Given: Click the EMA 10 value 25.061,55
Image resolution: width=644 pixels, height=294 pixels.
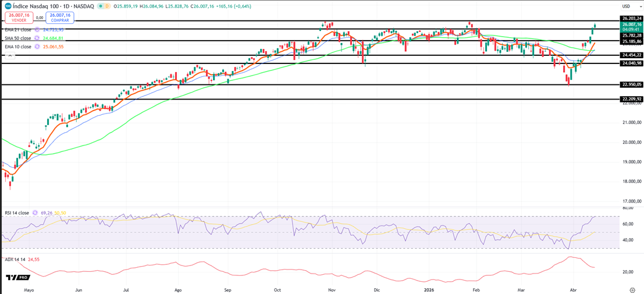Looking at the screenshot, I should point(54,47).
